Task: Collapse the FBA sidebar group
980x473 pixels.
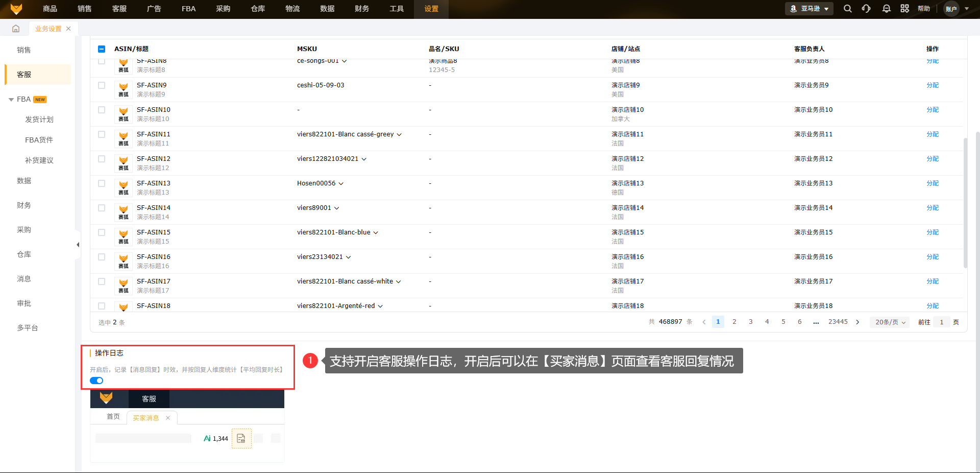Action: [11, 100]
